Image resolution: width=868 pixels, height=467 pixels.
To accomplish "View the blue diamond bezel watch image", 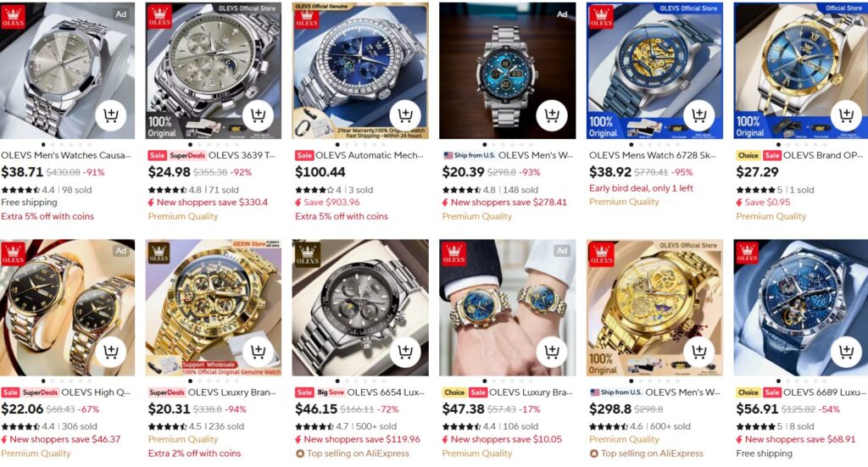I will click(360, 71).
